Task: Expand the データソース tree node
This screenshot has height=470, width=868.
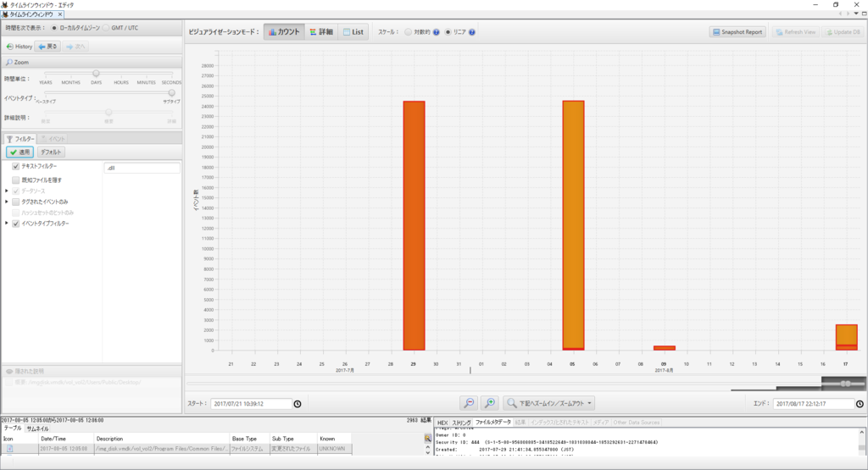Action: [x=7, y=191]
